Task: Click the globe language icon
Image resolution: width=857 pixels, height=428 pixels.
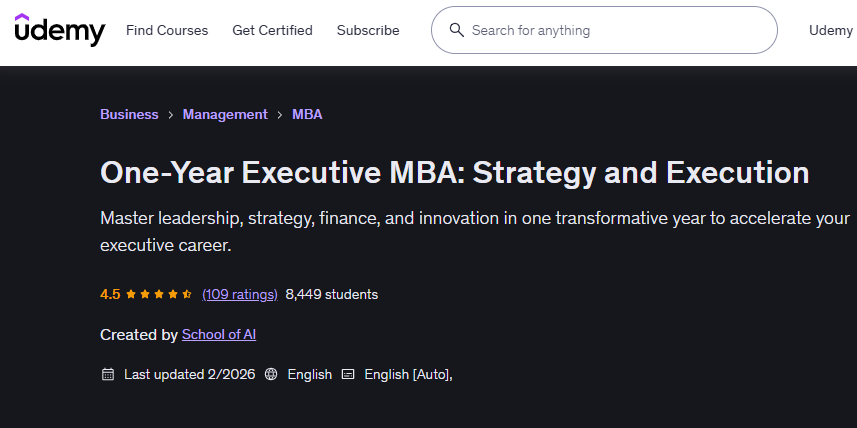Action: tap(271, 374)
